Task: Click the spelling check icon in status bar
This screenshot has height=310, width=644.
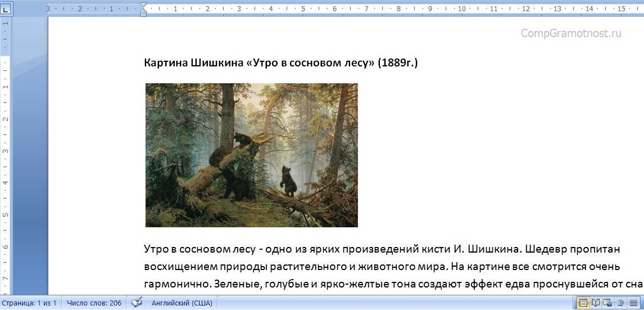Action: (x=137, y=303)
